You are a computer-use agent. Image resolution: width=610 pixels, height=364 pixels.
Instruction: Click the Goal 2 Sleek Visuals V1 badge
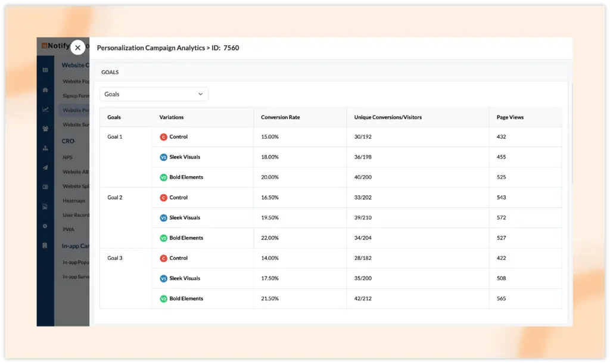pyautogui.click(x=163, y=218)
